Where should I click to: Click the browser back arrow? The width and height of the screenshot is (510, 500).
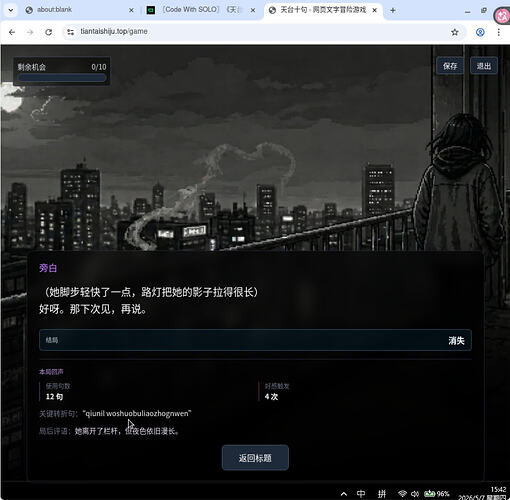coord(12,32)
